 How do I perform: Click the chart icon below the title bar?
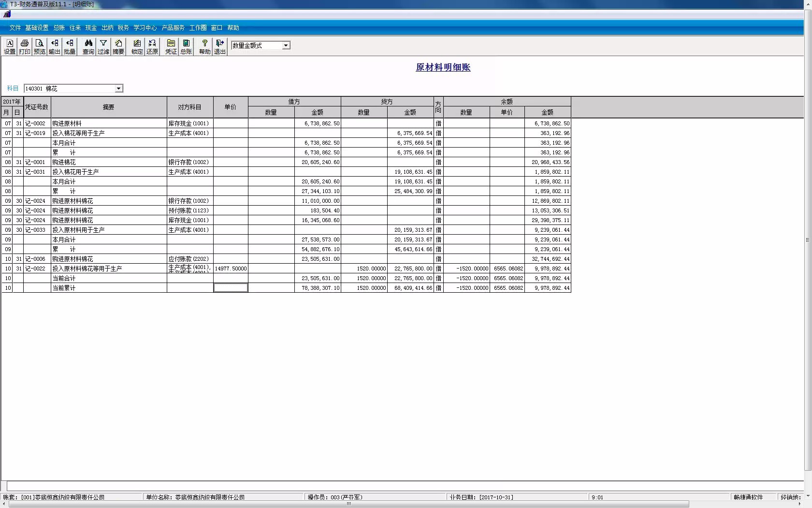click(7, 14)
